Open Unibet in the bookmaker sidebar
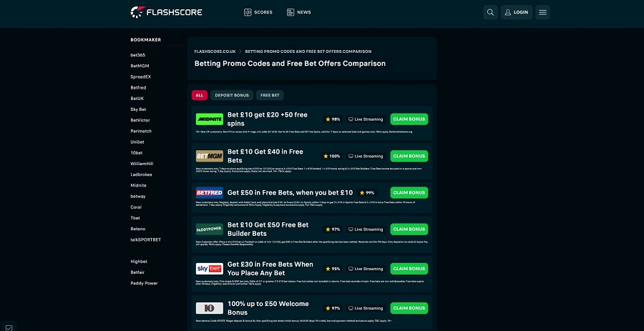 (137, 142)
